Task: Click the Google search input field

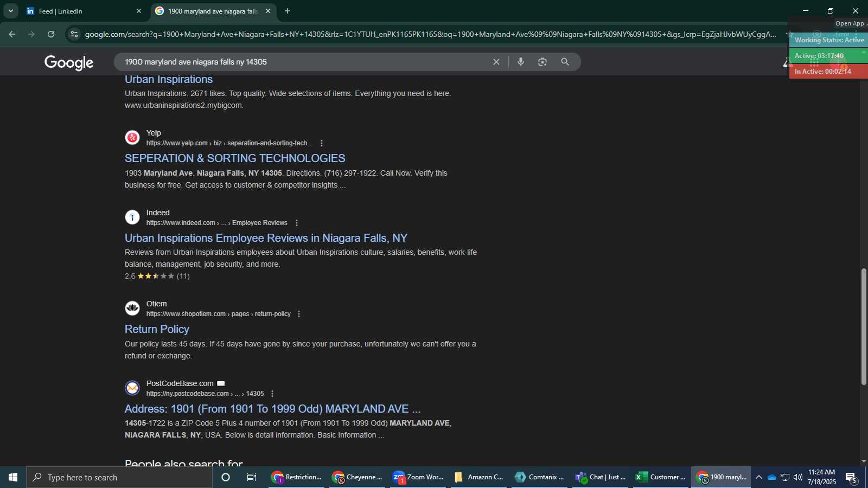Action: coord(304,62)
